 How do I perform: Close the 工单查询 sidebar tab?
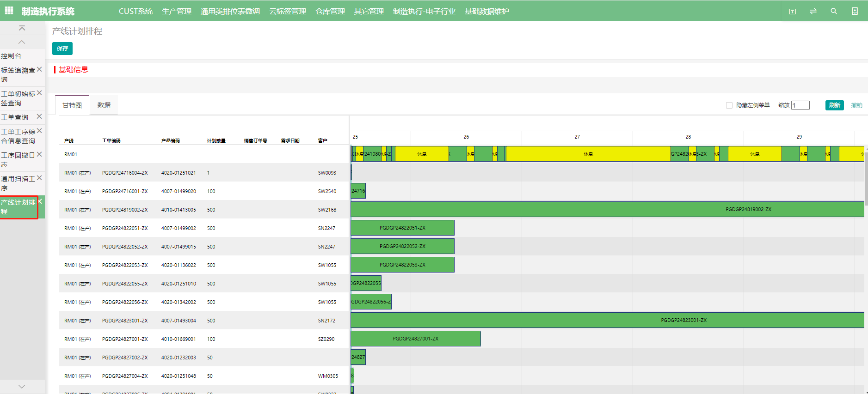(x=39, y=116)
